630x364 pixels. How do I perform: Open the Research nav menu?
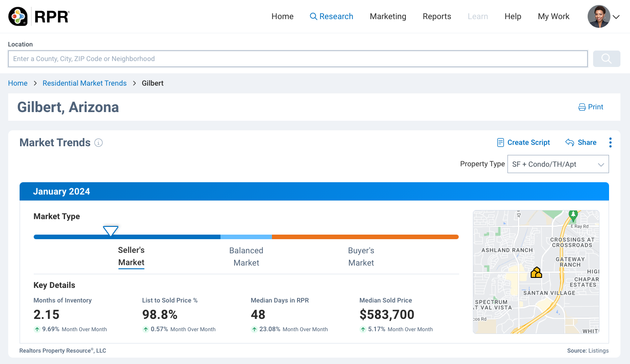pos(332,16)
